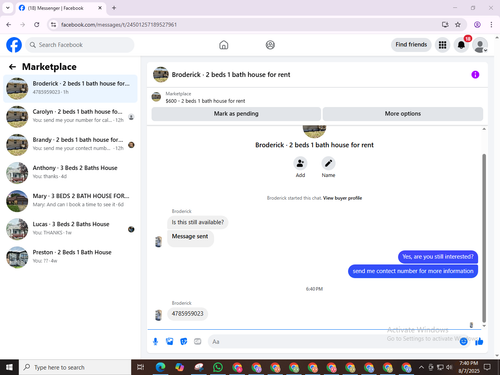The image size is (500, 375).
Task: Click 'send me contect number' message bubble
Action: 413,271
